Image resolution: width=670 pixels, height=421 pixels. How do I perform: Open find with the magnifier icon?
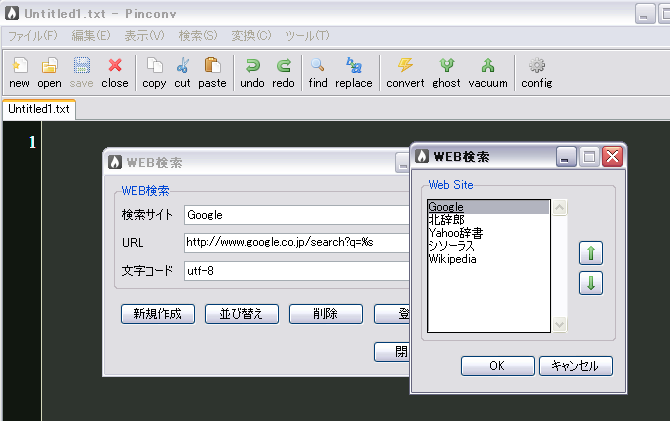(317, 65)
